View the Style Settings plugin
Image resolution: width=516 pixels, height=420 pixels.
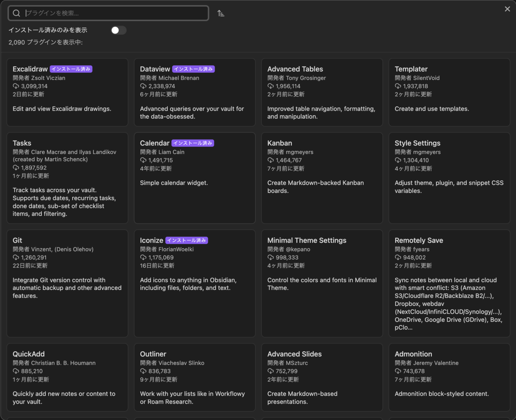(449, 178)
